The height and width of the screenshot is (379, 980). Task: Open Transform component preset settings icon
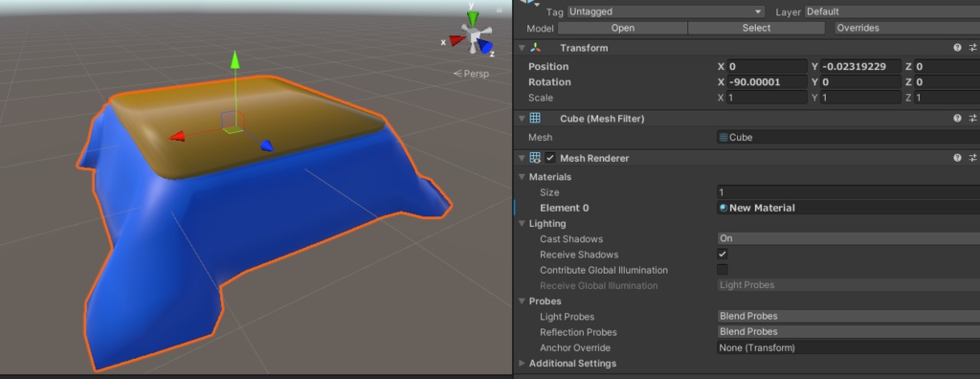click(x=973, y=48)
